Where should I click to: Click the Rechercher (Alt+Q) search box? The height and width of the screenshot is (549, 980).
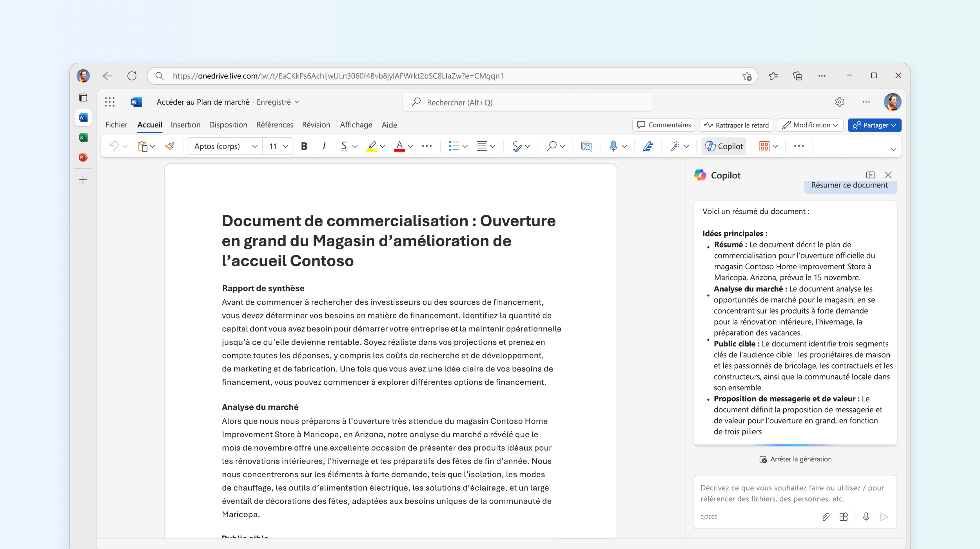528,102
